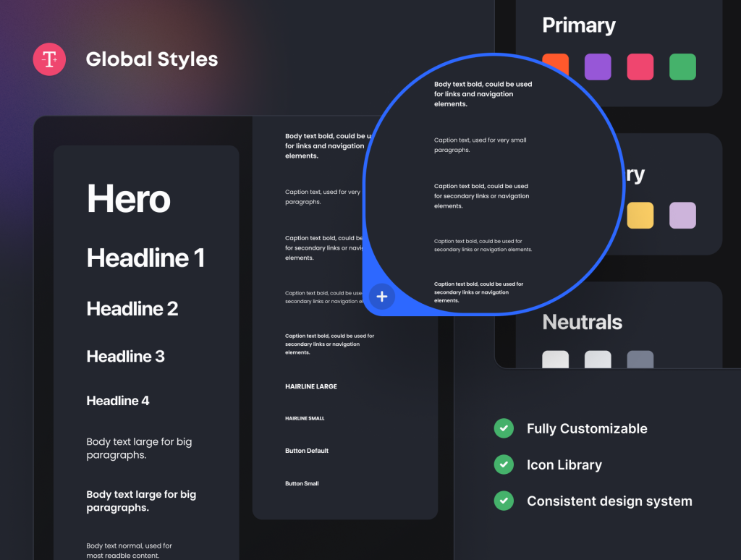Click the Button Default text style

(x=307, y=451)
